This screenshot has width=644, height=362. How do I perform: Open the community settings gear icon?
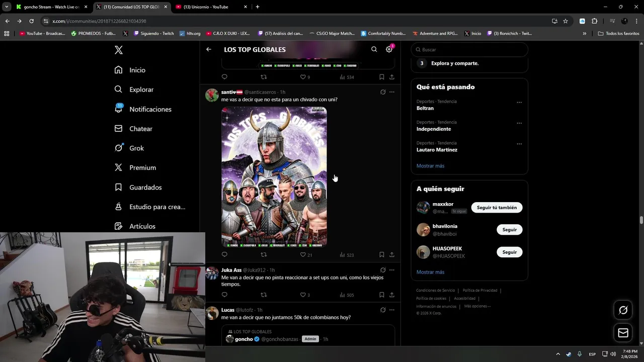pyautogui.click(x=389, y=49)
